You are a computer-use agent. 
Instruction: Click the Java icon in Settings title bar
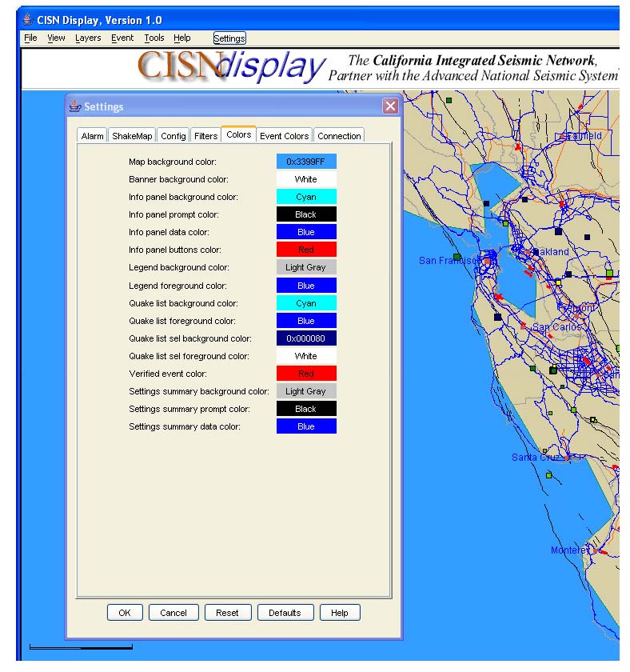click(x=75, y=106)
